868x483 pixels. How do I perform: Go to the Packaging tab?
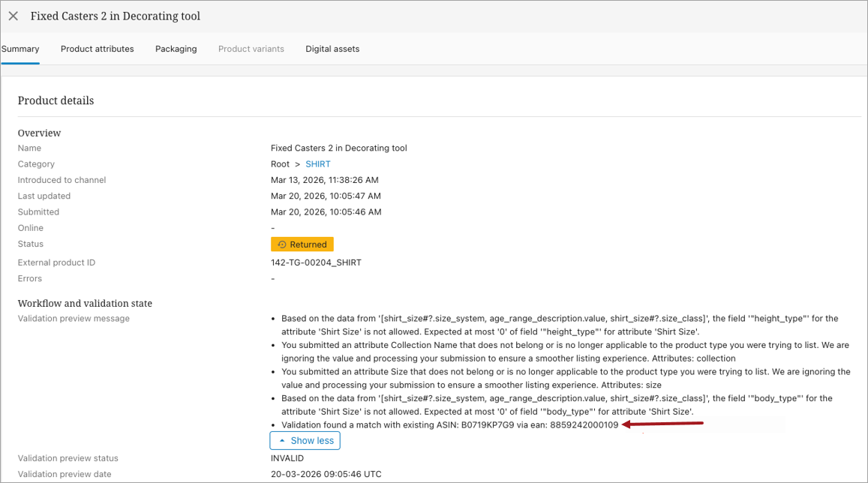[176, 49]
